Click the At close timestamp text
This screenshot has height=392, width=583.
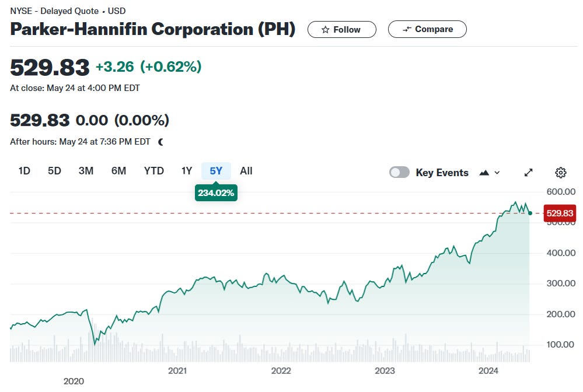tap(75, 88)
